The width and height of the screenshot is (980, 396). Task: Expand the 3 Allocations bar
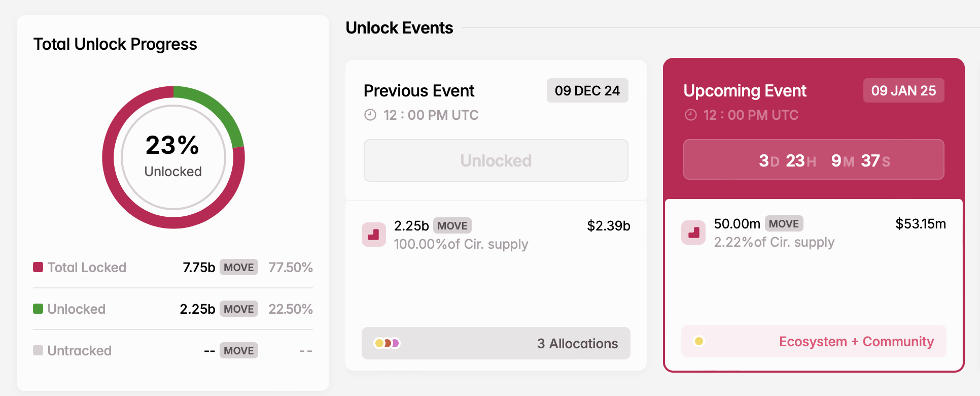(496, 343)
